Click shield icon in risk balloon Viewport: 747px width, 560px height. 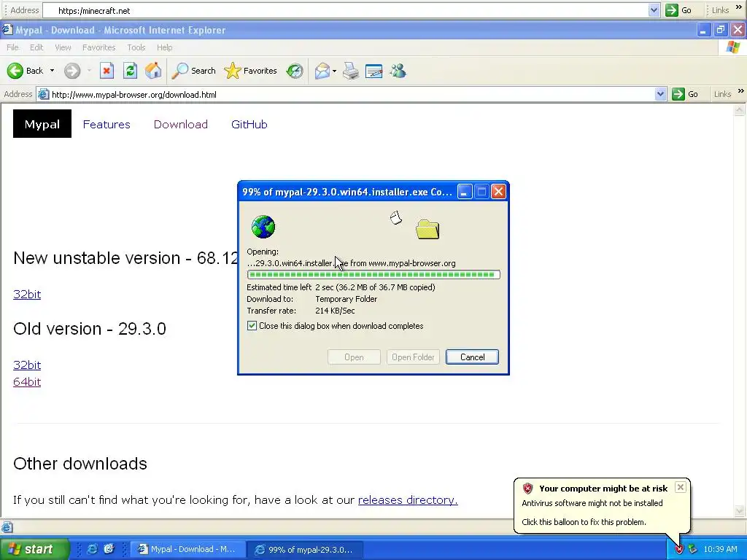click(527, 488)
